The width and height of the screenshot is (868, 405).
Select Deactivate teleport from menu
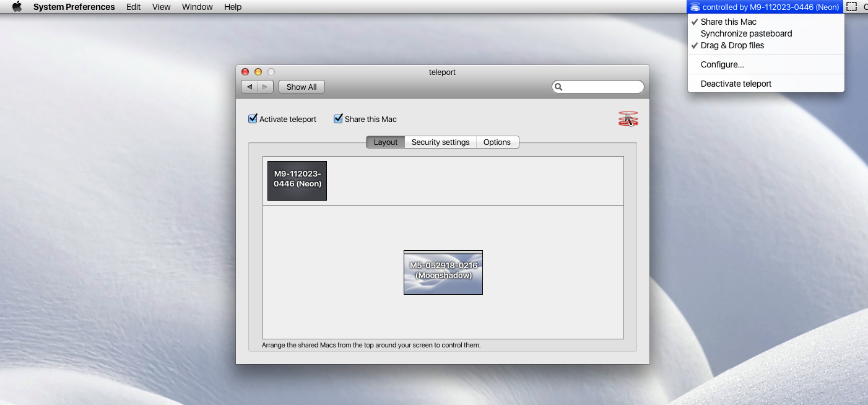(x=736, y=84)
